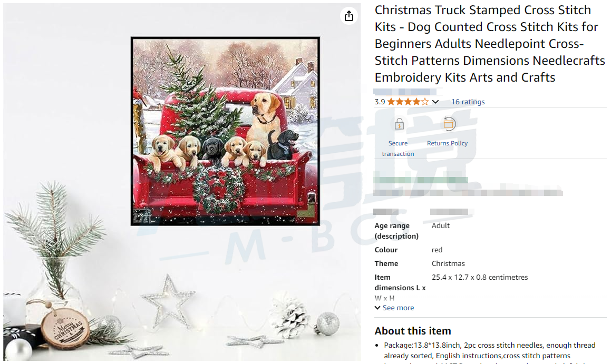Click the blurred brand link under the title
This screenshot has width=611, height=364.
click(405, 92)
